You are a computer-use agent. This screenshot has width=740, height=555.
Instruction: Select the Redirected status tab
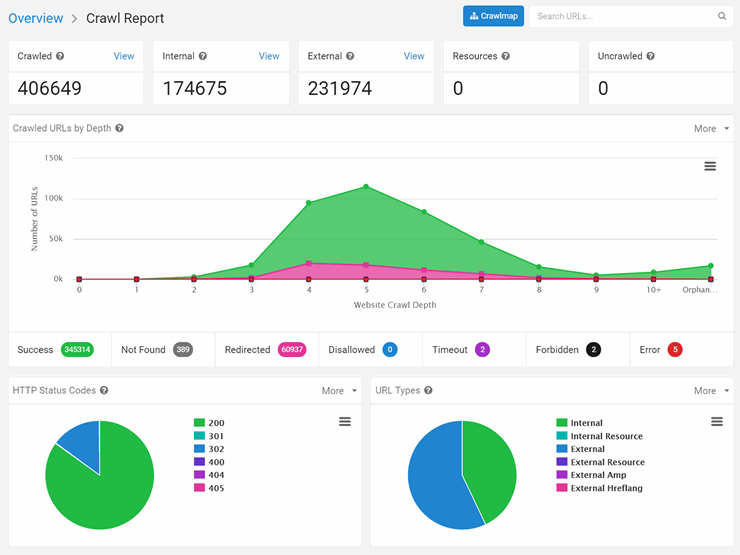(264, 350)
